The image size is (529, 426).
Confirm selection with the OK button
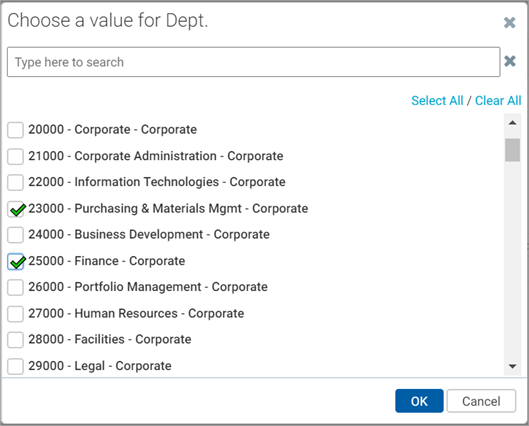419,401
